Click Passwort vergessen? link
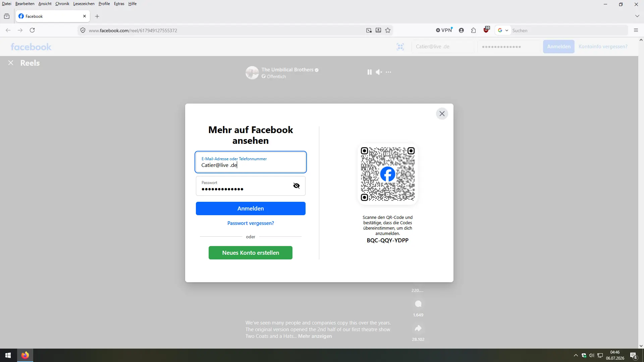 pyautogui.click(x=251, y=223)
